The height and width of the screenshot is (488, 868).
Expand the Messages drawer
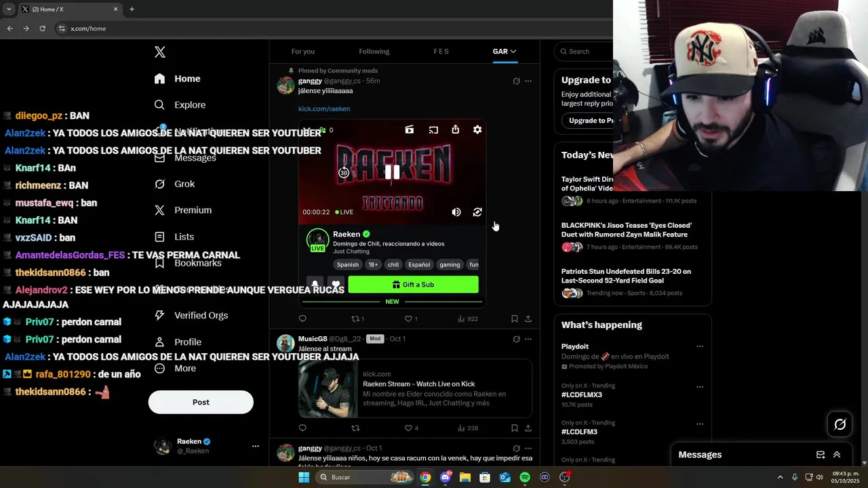click(x=837, y=455)
